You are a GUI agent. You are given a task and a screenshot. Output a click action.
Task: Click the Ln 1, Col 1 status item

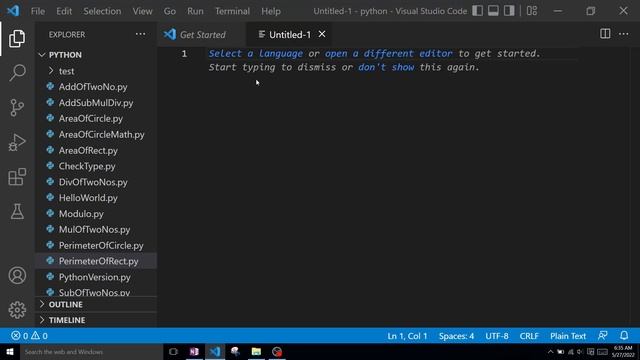(x=407, y=336)
